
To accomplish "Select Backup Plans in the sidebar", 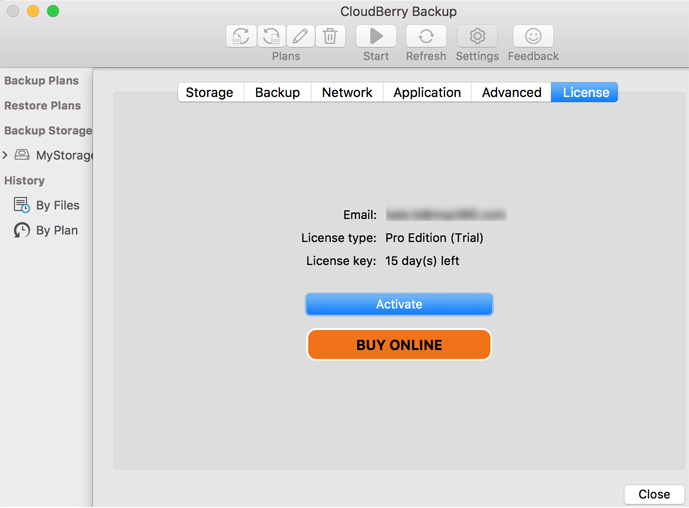I will tap(41, 81).
